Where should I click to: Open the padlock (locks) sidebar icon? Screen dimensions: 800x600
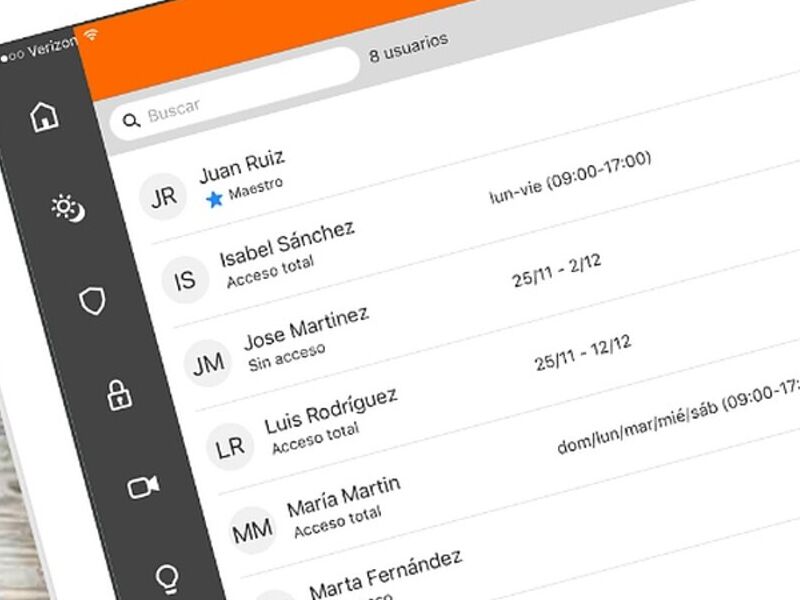119,395
